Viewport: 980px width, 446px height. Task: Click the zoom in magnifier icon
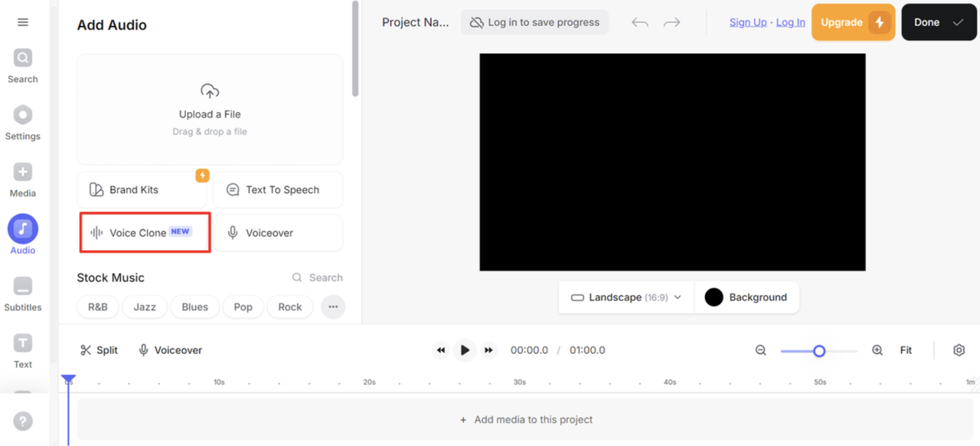[x=877, y=350]
